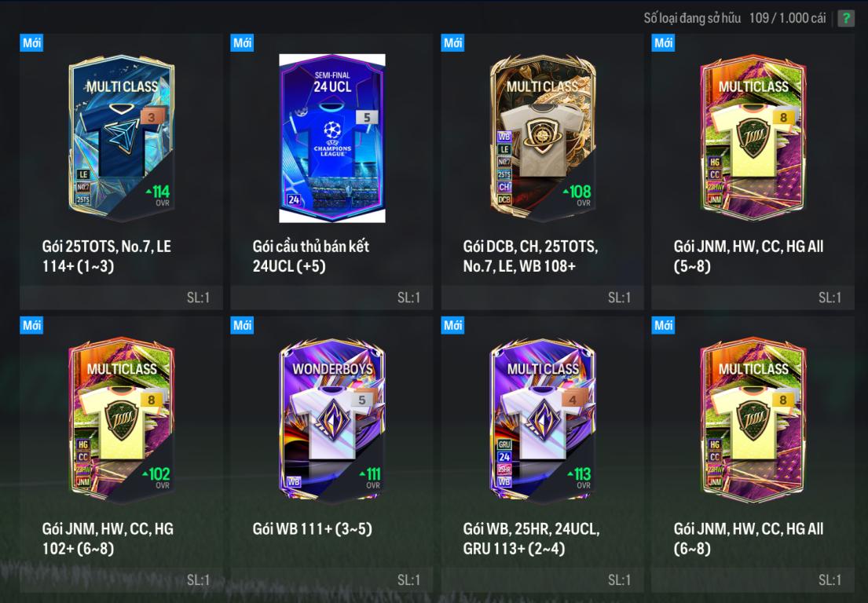Click the "Gói WB 111+ (3~5)" title text
The height and width of the screenshot is (603, 868).
coord(312,529)
